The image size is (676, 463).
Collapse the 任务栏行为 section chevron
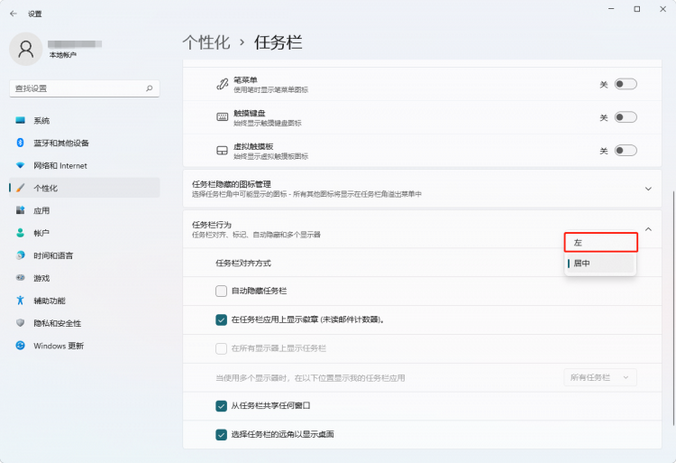click(x=648, y=229)
